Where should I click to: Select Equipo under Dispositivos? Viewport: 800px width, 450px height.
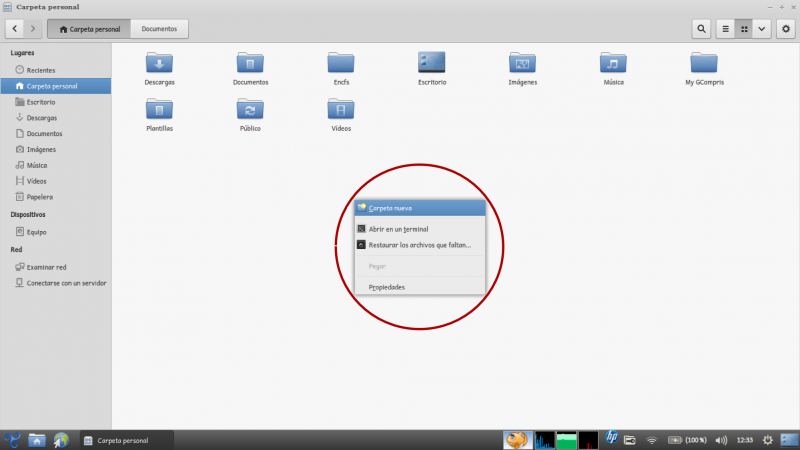point(56,232)
